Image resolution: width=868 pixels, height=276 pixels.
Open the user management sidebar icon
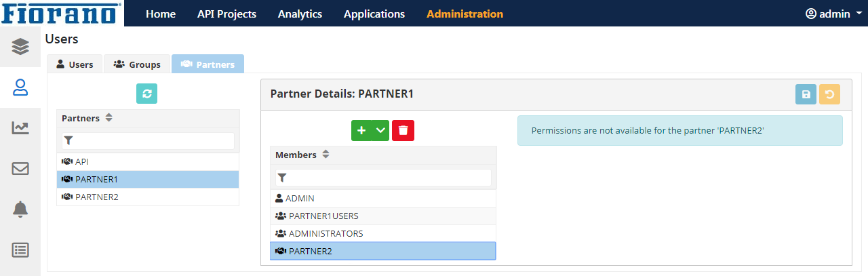pyautogui.click(x=20, y=87)
